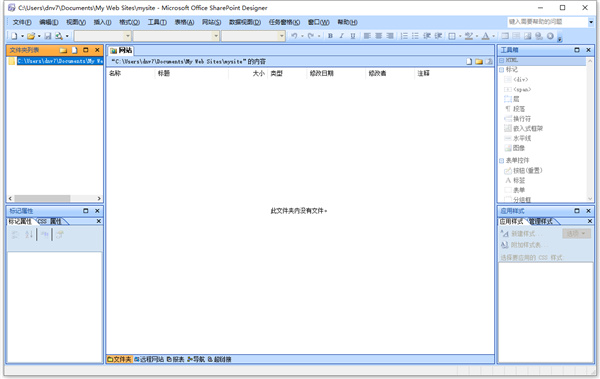Image resolution: width=600 pixels, height=379 pixels.
Task: Open the 数据视图 menu
Action: (245, 22)
